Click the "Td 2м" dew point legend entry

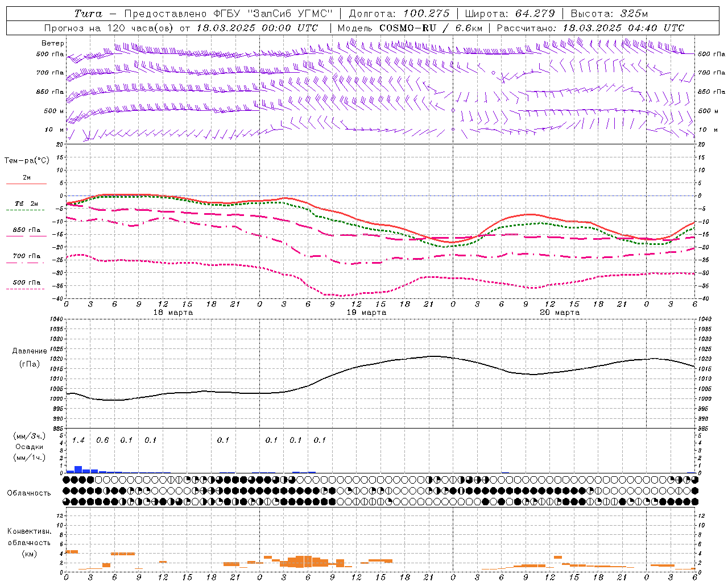click(x=27, y=203)
